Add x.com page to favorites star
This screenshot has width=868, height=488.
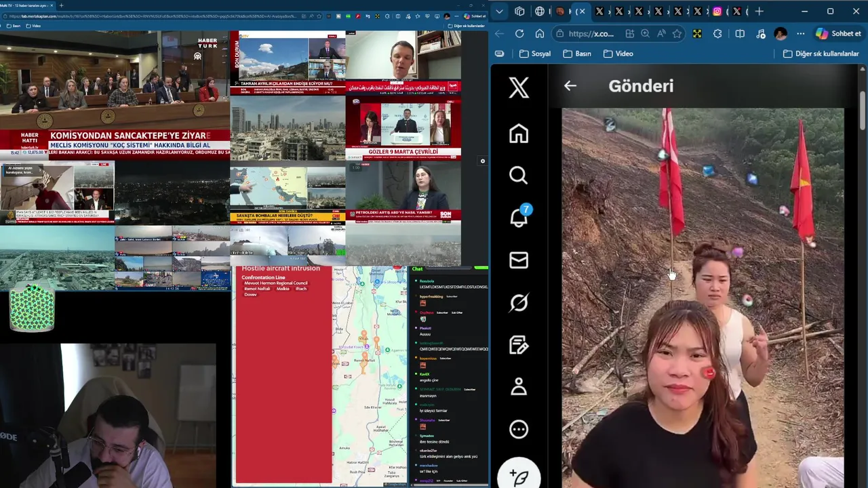click(x=677, y=34)
